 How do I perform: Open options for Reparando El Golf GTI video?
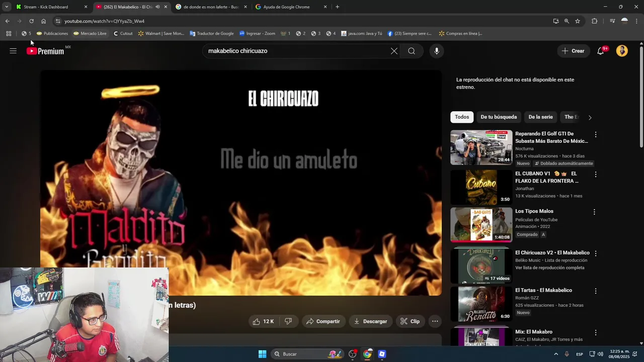596,135
